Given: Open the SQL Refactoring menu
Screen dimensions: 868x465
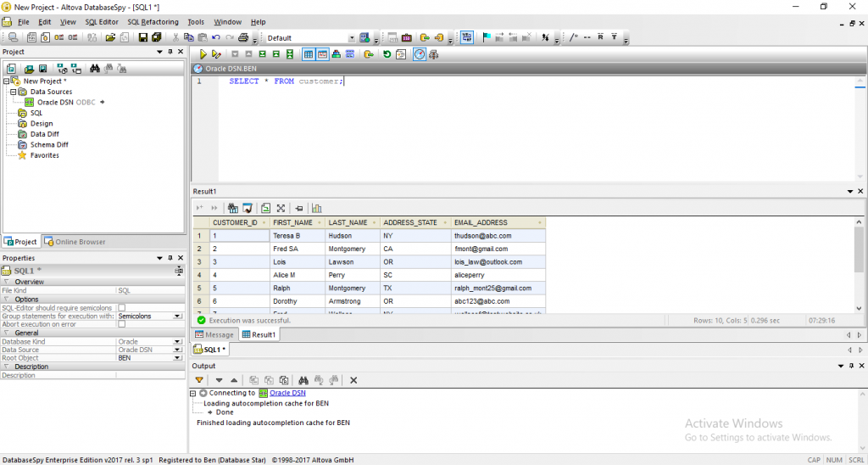Looking at the screenshot, I should 153,22.
